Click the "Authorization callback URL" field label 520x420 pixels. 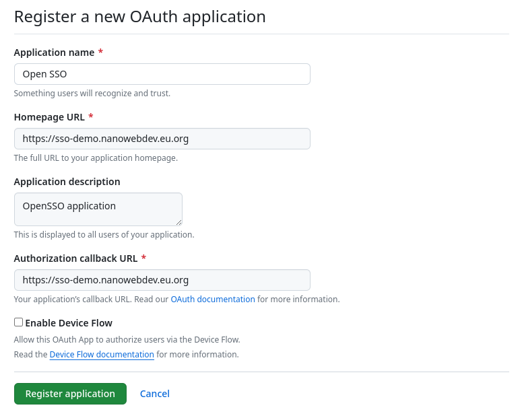75,258
